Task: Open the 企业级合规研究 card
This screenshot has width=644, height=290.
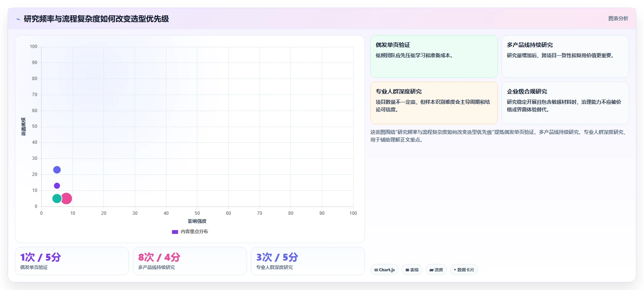Action: (x=565, y=103)
